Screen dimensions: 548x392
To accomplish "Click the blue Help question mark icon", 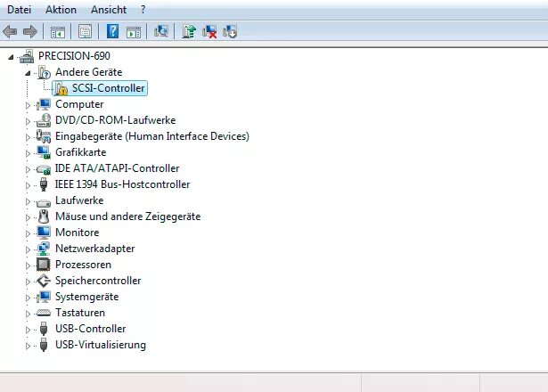I will [112, 31].
